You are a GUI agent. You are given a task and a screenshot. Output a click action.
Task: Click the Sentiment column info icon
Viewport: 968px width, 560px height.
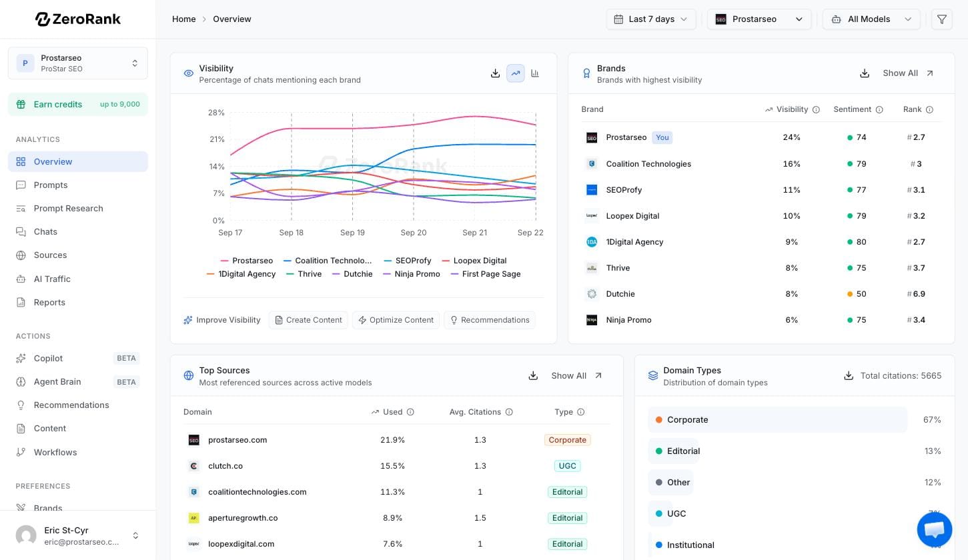coord(879,109)
